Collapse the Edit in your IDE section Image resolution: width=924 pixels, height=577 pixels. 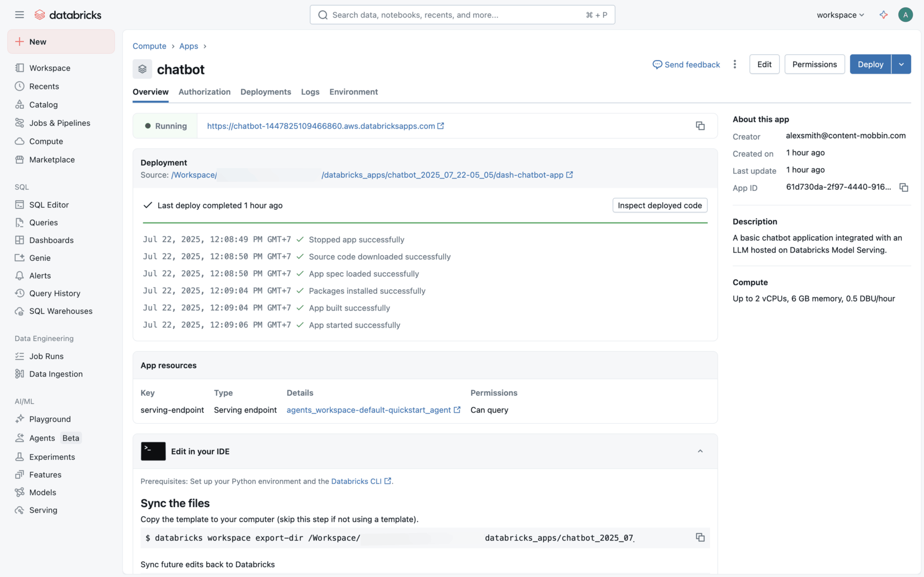coord(700,451)
